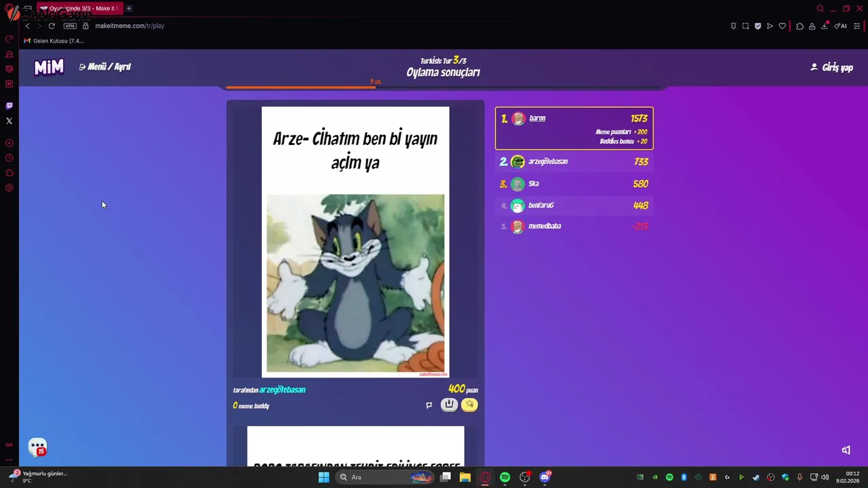Open the Windows Start menu
Image resolution: width=868 pixels, height=488 pixels.
323,477
